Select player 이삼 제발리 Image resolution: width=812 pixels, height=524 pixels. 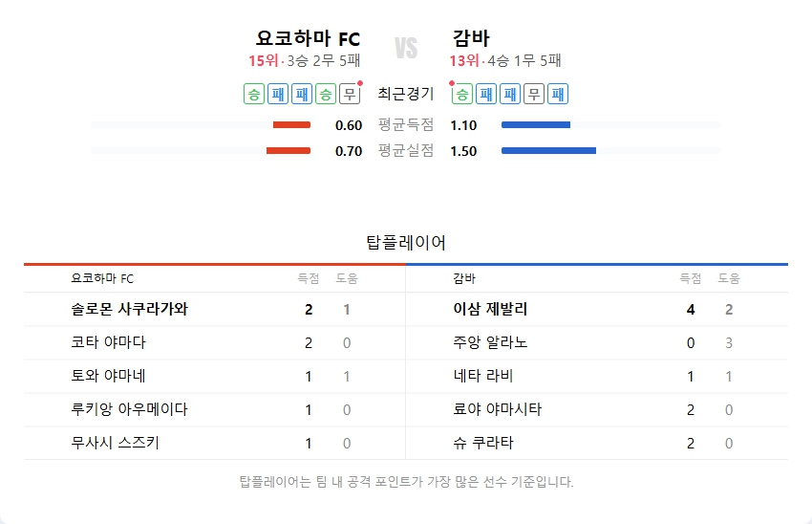[x=490, y=309]
